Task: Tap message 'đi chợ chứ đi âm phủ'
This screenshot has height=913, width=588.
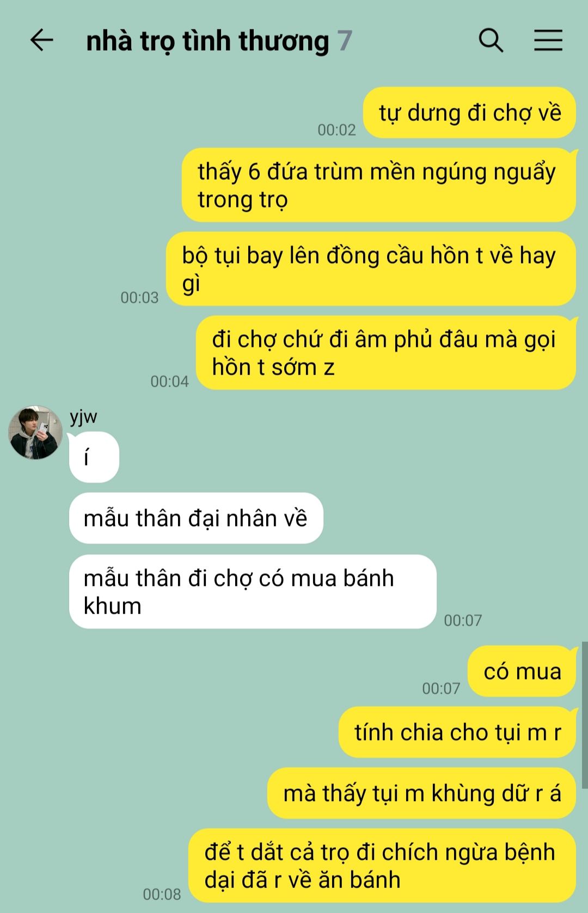Action: pos(386,353)
